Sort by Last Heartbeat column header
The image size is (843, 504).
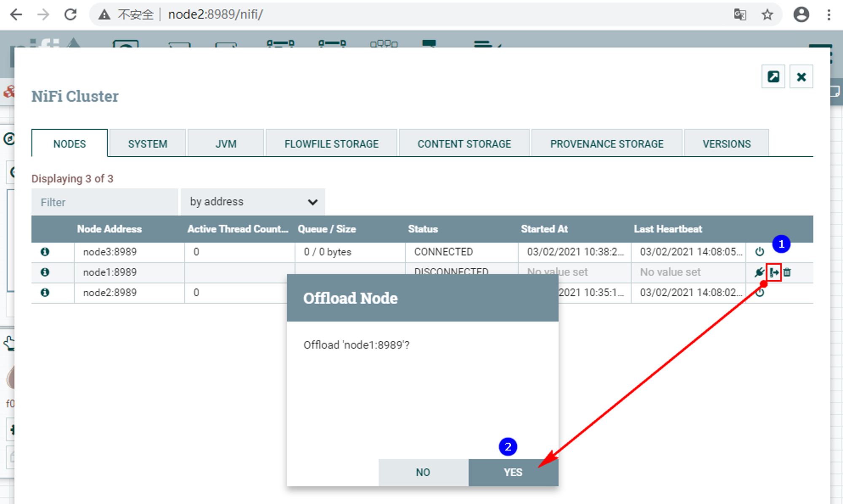click(668, 229)
